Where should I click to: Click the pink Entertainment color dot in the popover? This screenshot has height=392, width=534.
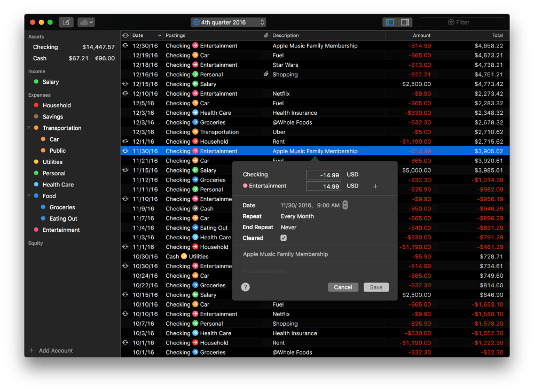click(x=245, y=186)
